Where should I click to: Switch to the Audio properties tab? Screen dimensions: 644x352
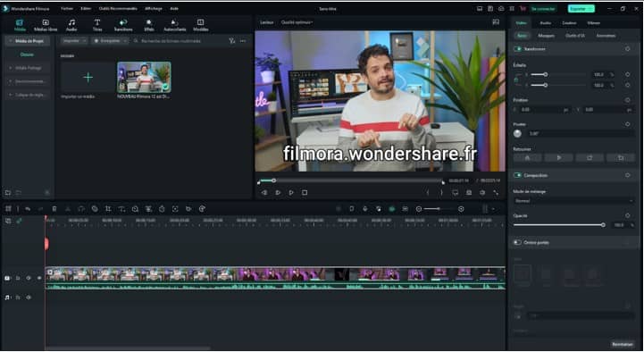[546, 23]
